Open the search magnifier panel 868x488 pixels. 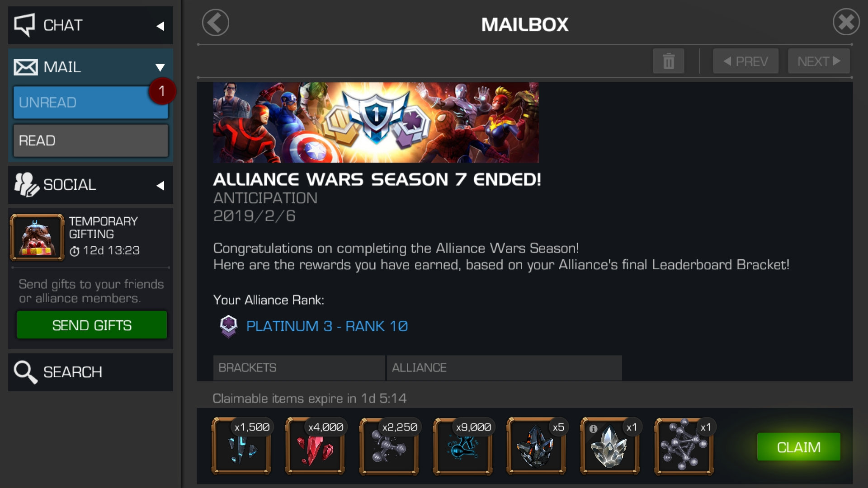(x=90, y=372)
